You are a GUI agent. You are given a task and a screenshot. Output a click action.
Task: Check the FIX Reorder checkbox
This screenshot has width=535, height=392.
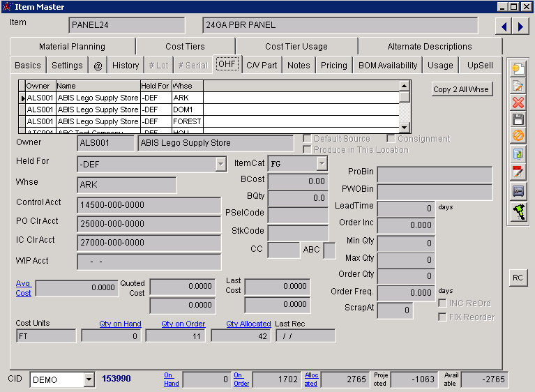click(442, 317)
